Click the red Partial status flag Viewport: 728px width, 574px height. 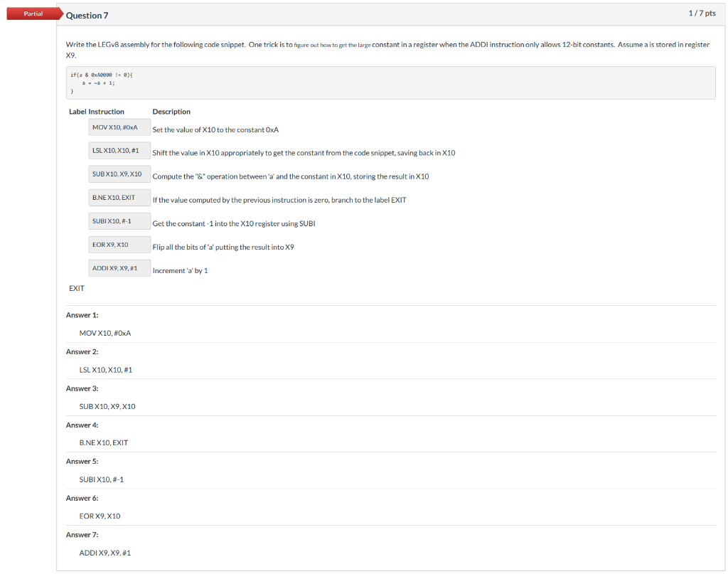tap(34, 14)
